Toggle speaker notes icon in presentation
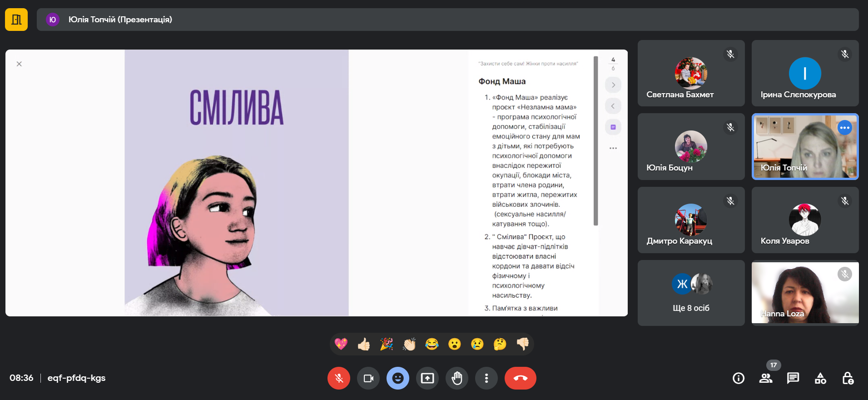The height and width of the screenshot is (400, 868). click(x=613, y=127)
